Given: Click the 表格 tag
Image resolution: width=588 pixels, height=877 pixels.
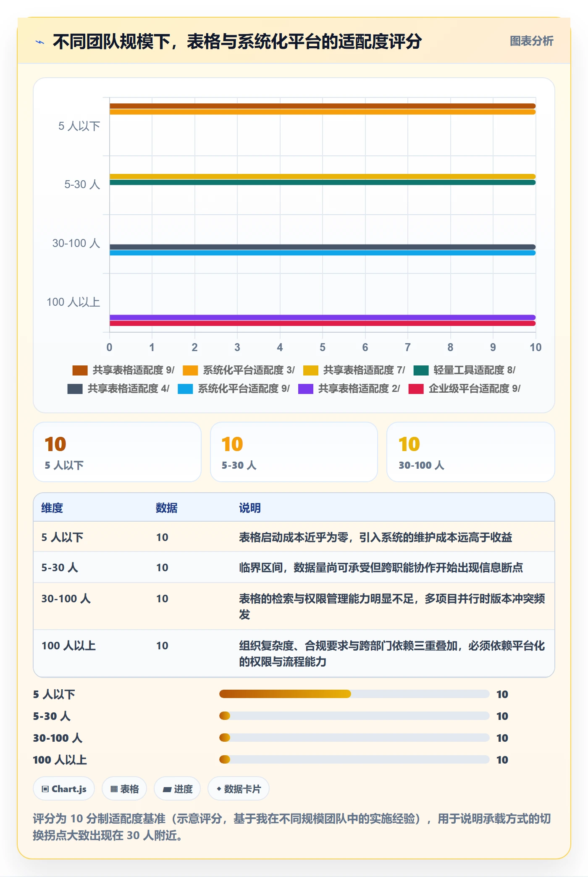Looking at the screenshot, I should (x=124, y=789).
